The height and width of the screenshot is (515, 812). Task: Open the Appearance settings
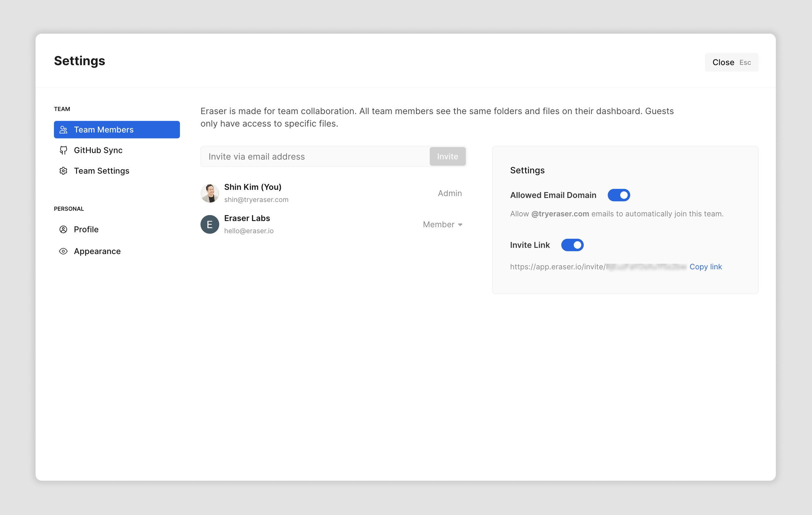coord(97,252)
